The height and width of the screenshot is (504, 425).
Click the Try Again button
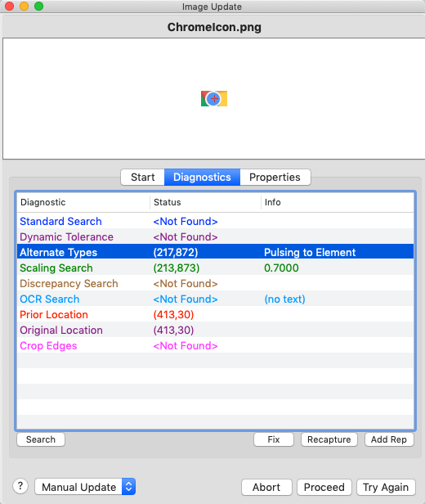(x=386, y=487)
